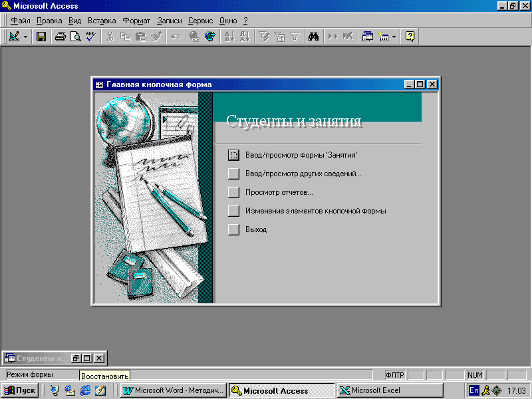Copy using the toolbar copy icon

(125, 37)
